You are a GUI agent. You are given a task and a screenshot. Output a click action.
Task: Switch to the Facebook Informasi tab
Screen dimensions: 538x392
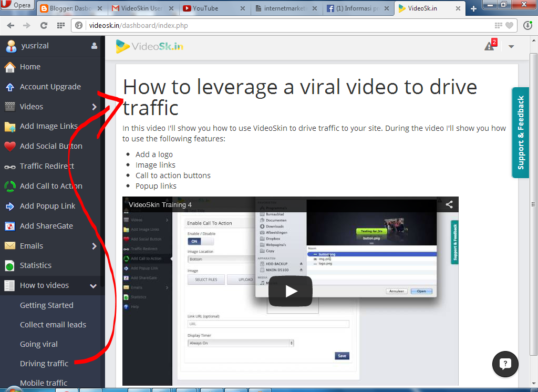click(x=358, y=8)
